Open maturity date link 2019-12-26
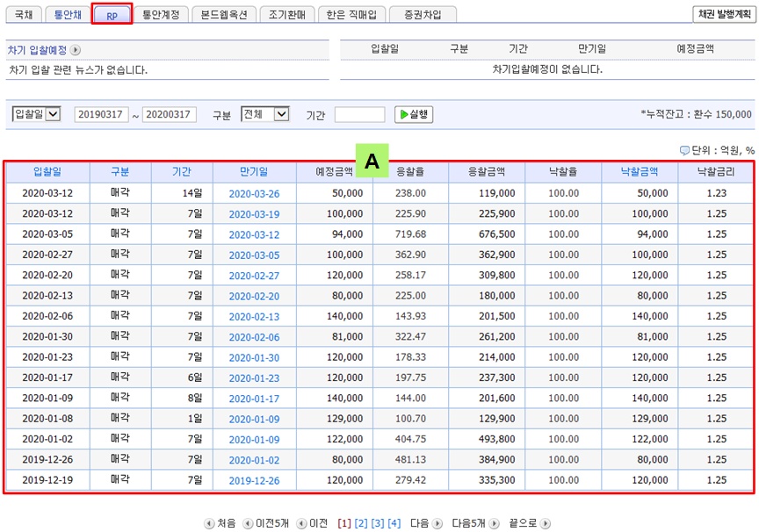The height and width of the screenshot is (532, 759). pyautogui.click(x=254, y=481)
